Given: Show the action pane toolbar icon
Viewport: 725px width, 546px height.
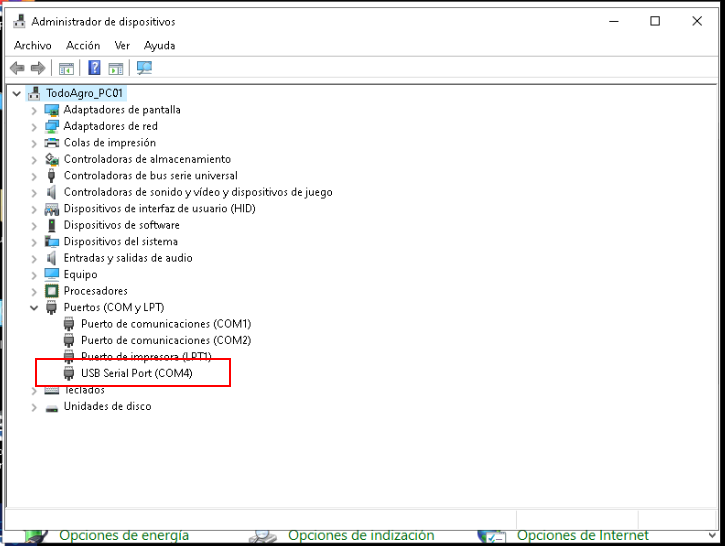Looking at the screenshot, I should click(116, 69).
